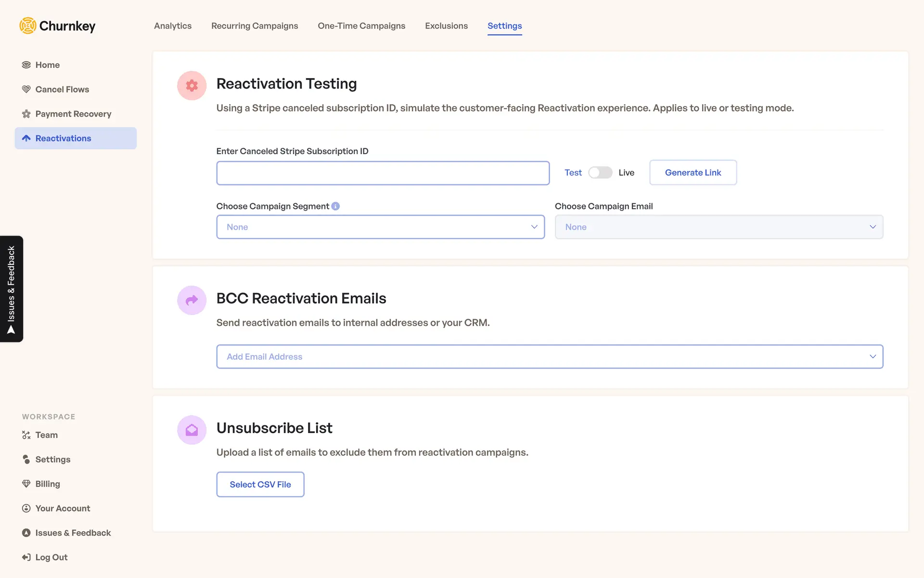
Task: Click the Churnkey logo icon
Action: pyautogui.click(x=28, y=26)
